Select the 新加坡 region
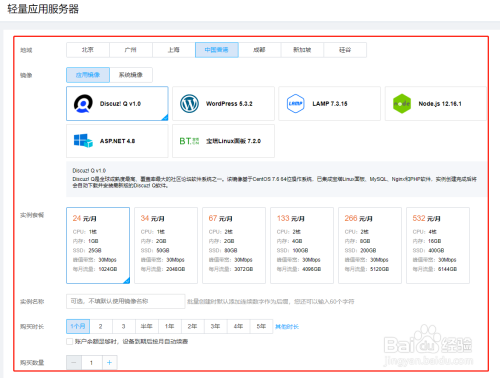Screen dimensions: 500x378 302,50
